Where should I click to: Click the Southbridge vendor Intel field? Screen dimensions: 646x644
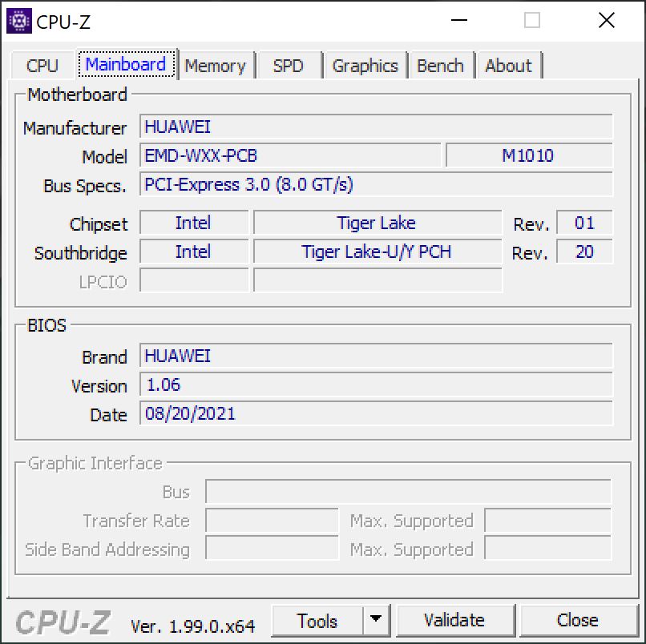coord(194,252)
